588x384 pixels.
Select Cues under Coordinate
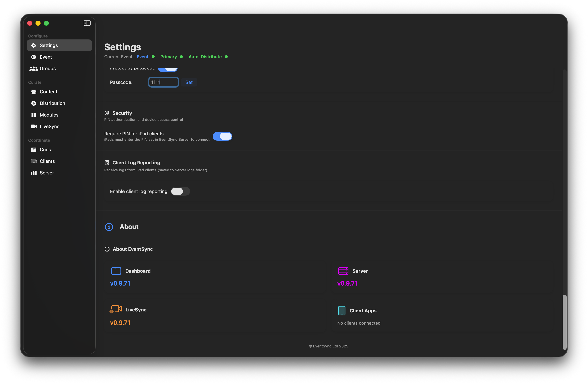pyautogui.click(x=59, y=150)
